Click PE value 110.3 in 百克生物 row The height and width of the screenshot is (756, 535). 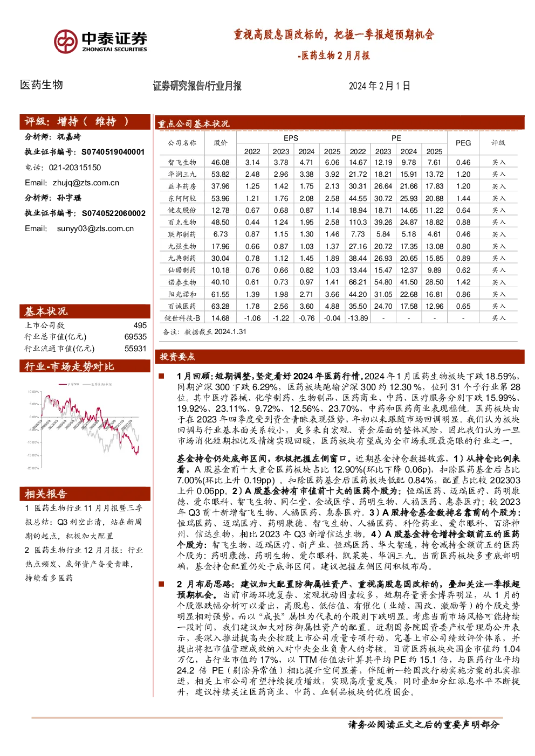click(x=358, y=222)
